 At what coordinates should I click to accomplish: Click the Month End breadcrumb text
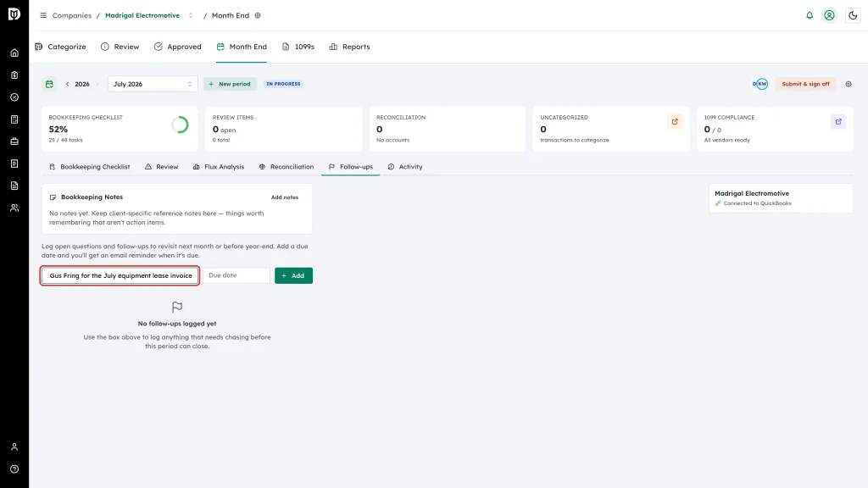point(231,15)
